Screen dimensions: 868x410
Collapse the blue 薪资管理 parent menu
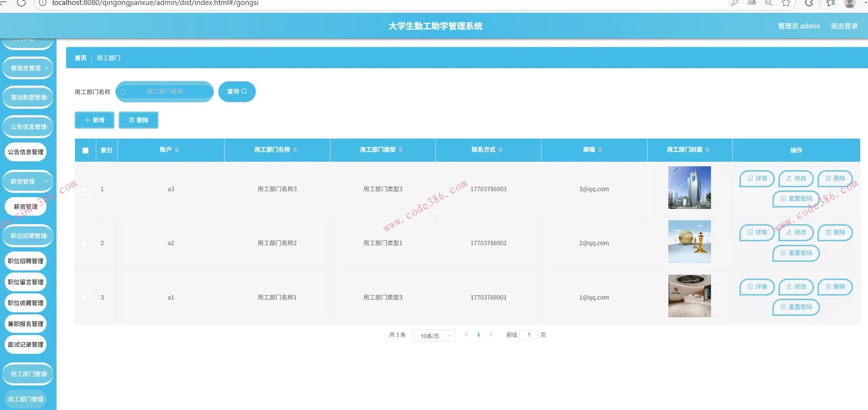(28, 181)
